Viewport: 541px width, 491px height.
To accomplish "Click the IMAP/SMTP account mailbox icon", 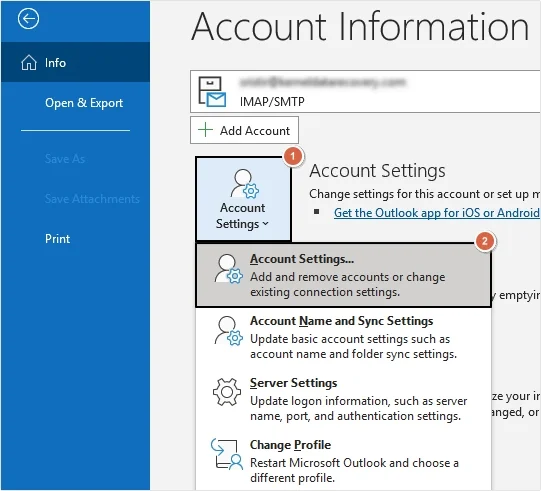I will (x=212, y=92).
